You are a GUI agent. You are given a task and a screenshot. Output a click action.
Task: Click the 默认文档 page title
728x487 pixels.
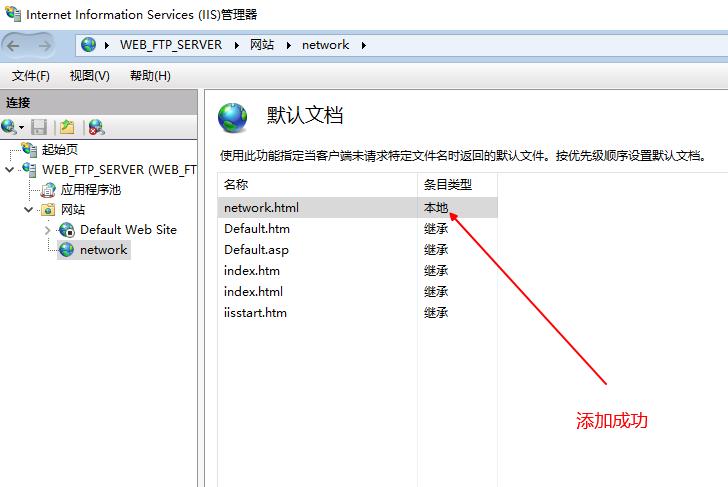[305, 115]
